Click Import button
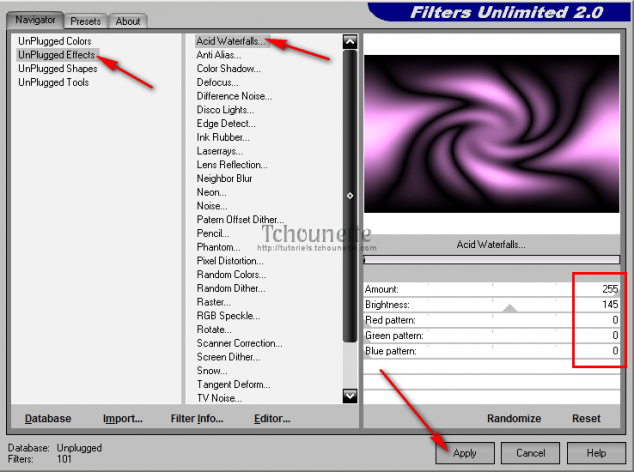Screen dimensions: 634x472 coord(123,419)
